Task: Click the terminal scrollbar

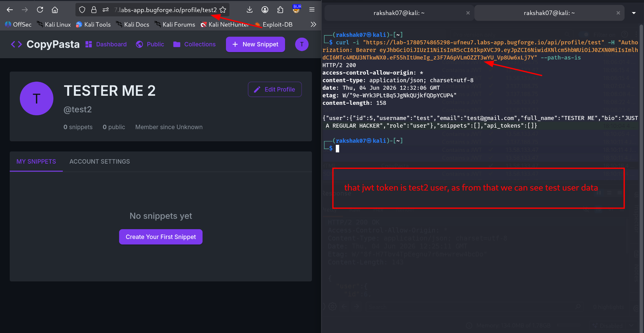Action: coord(641,178)
